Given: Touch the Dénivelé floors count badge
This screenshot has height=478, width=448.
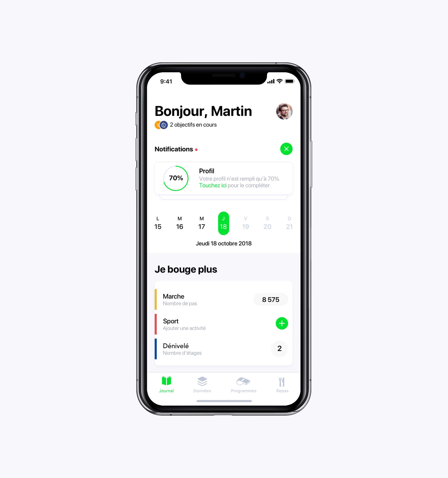Looking at the screenshot, I should click(x=279, y=348).
